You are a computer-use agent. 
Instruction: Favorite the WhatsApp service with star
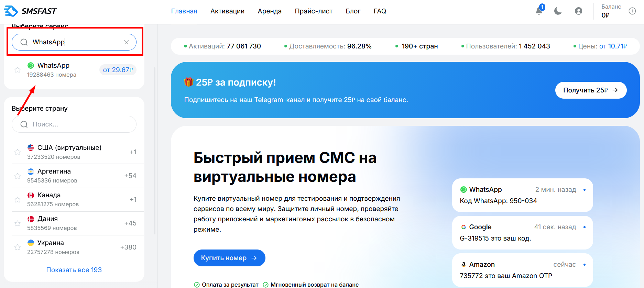click(x=18, y=70)
